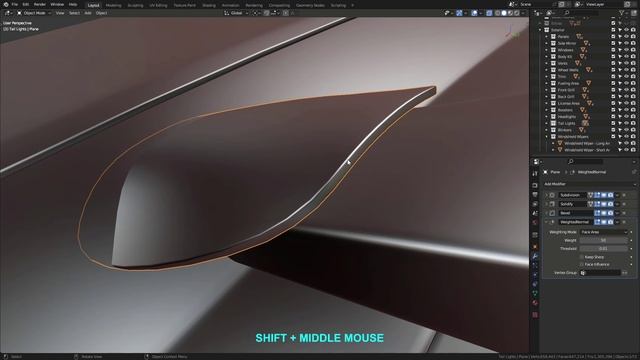The image size is (640, 360).
Task: Switch to the Modeling workspace tab
Action: pos(113,5)
